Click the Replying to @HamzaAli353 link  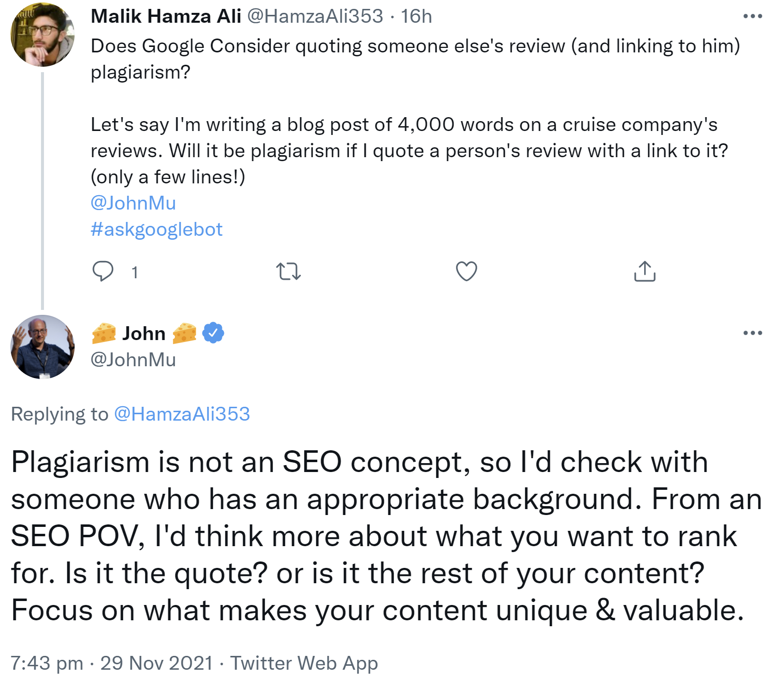pyautogui.click(x=182, y=414)
